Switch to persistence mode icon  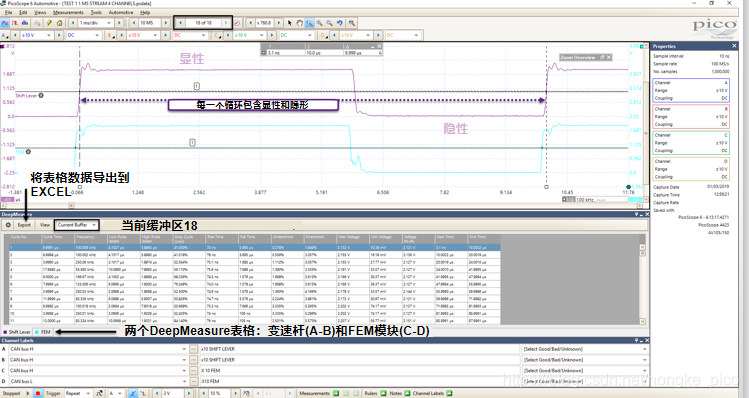coord(15,23)
